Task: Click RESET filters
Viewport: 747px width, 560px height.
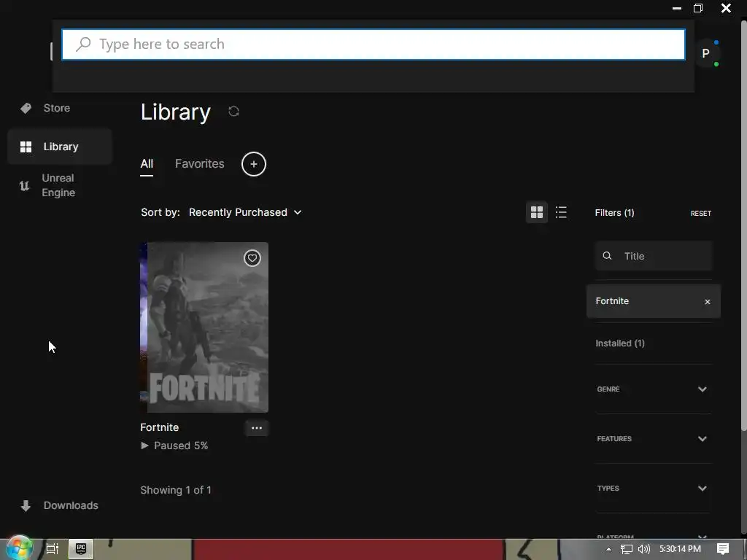Action: point(701,214)
